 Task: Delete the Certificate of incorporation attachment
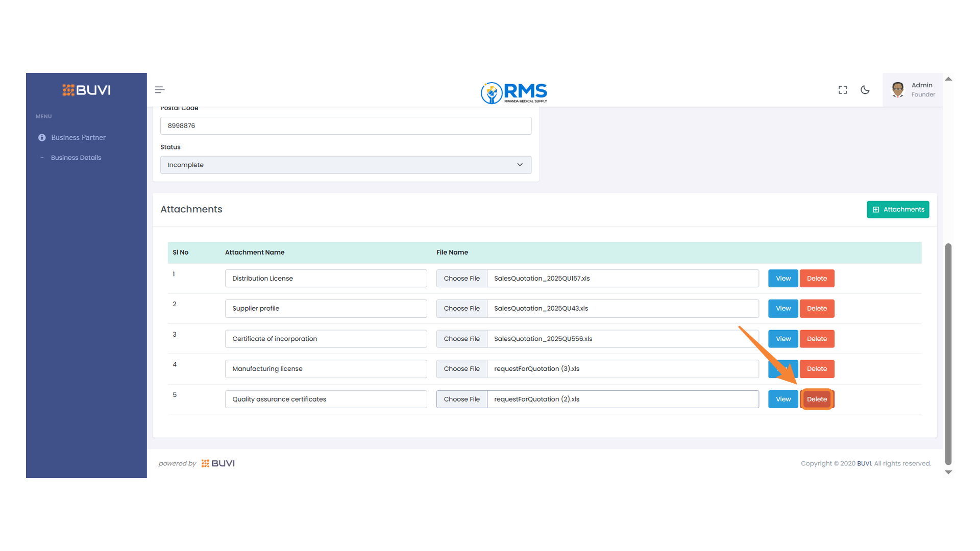tap(817, 339)
